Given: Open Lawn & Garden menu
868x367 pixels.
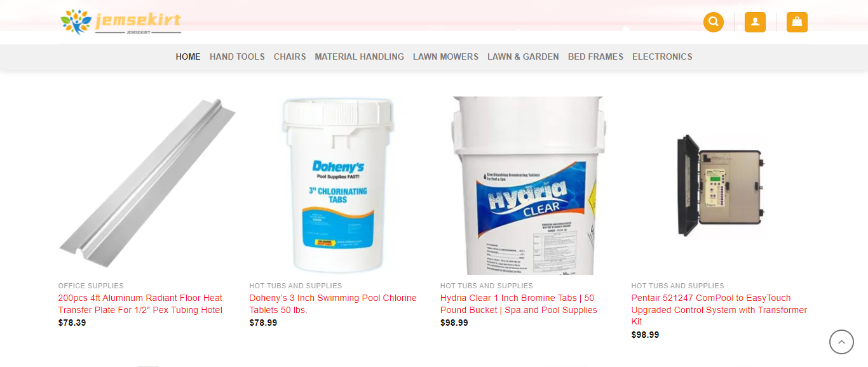Looking at the screenshot, I should 523,57.
